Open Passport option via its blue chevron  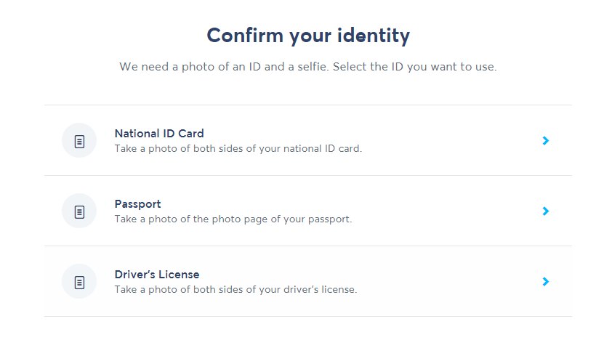pos(546,211)
